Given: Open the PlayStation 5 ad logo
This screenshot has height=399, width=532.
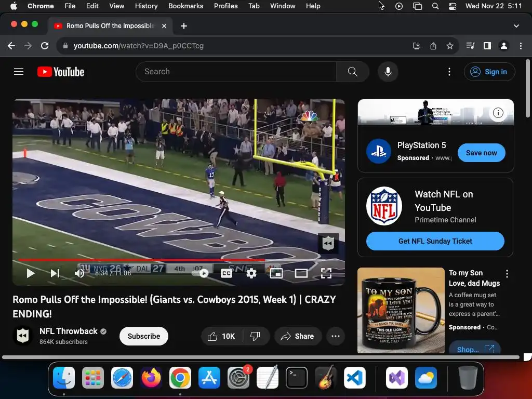Looking at the screenshot, I should (x=379, y=151).
